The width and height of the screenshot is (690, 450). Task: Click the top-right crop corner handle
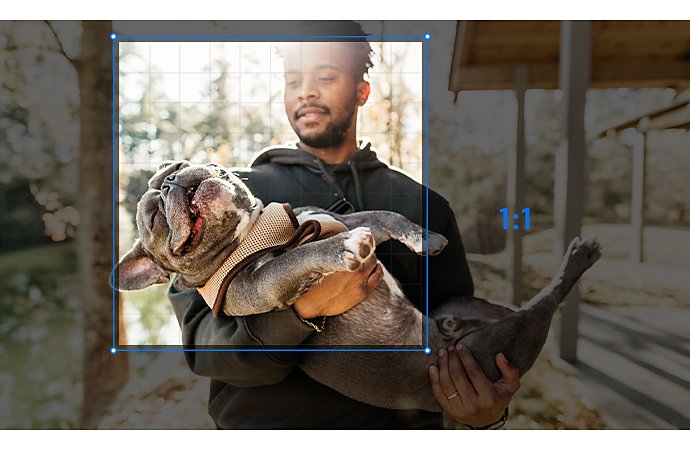(427, 37)
